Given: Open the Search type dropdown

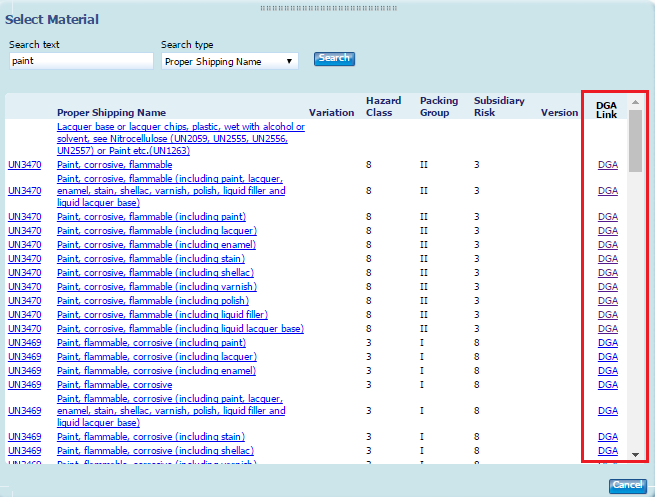Looking at the screenshot, I should 229,61.
